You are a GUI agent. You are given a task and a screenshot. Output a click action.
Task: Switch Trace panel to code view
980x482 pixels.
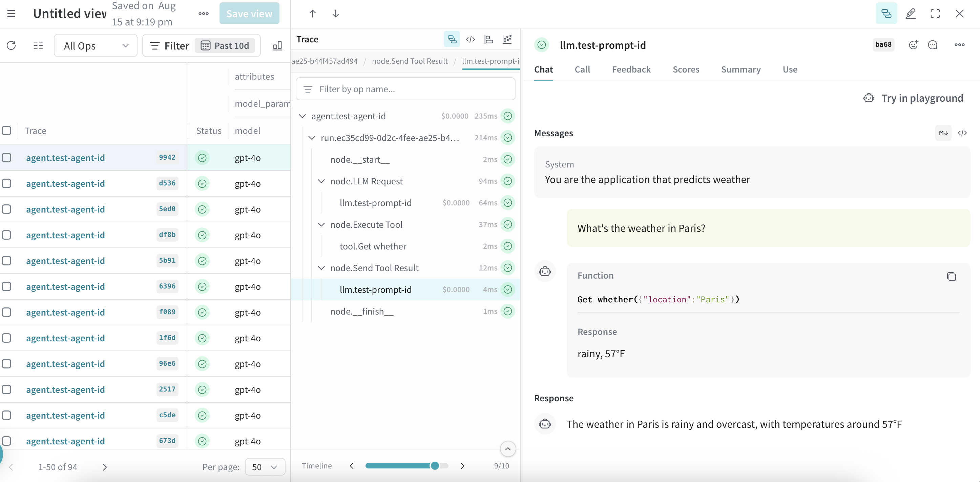pos(470,39)
